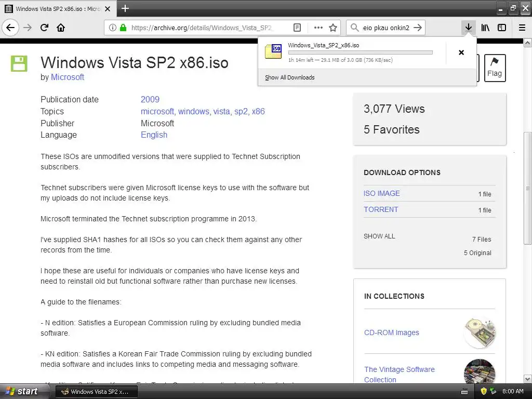
Task: Click SHOW ALL download files
Action: (x=379, y=236)
